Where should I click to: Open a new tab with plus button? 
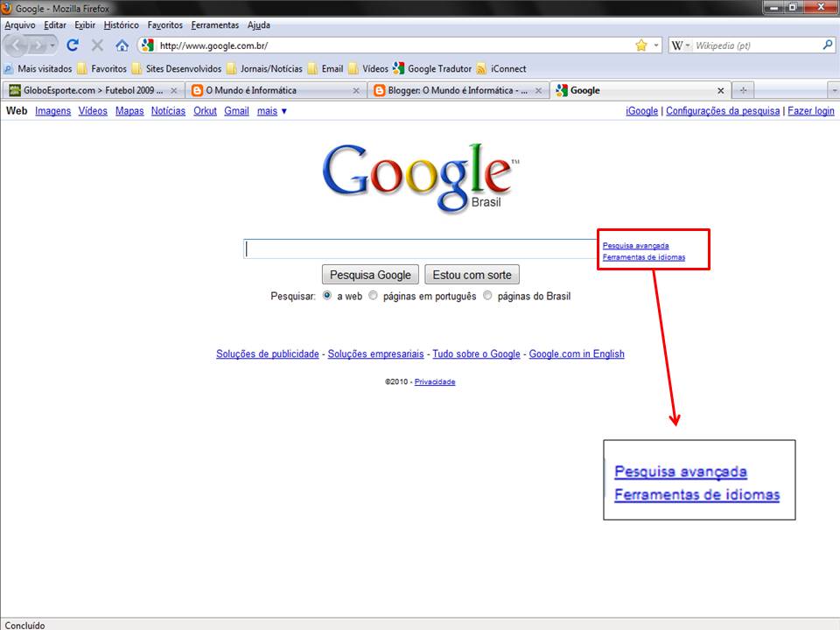743,90
